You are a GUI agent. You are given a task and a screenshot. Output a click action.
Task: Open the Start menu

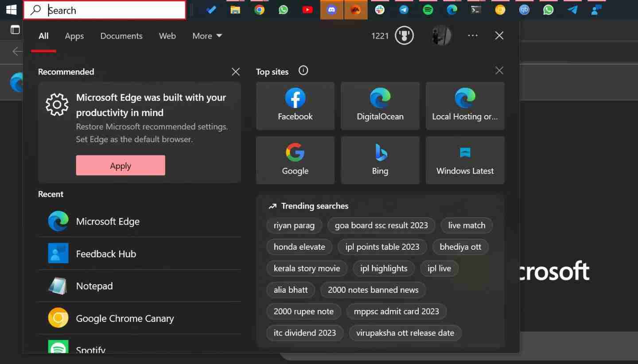click(11, 9)
